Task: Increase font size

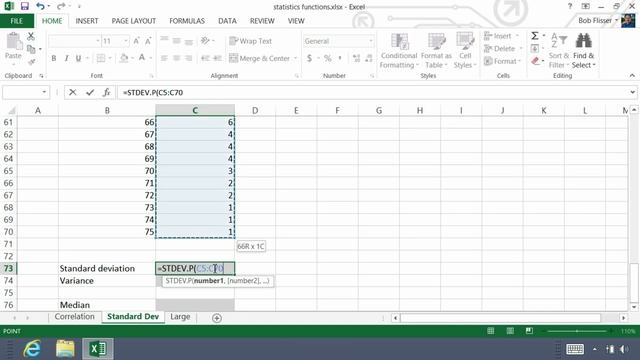Action: point(136,41)
